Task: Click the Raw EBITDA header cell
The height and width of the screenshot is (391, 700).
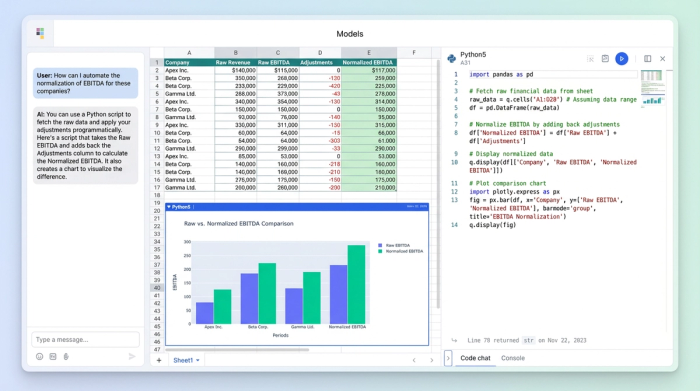Action: [x=278, y=62]
